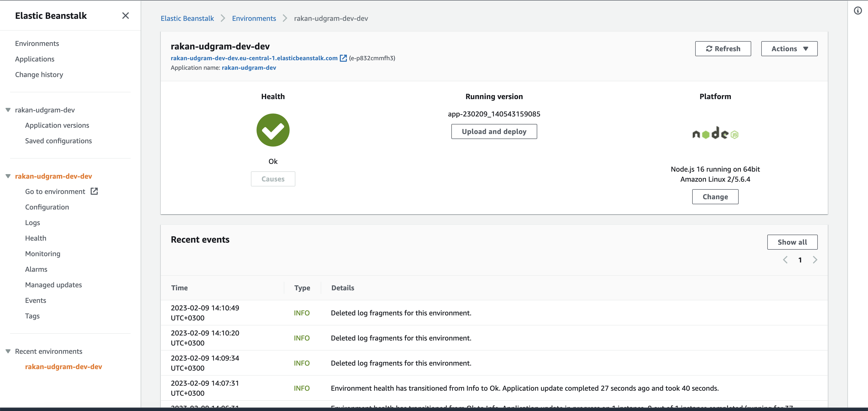
Task: Refresh the environment dashboard
Action: 723,49
